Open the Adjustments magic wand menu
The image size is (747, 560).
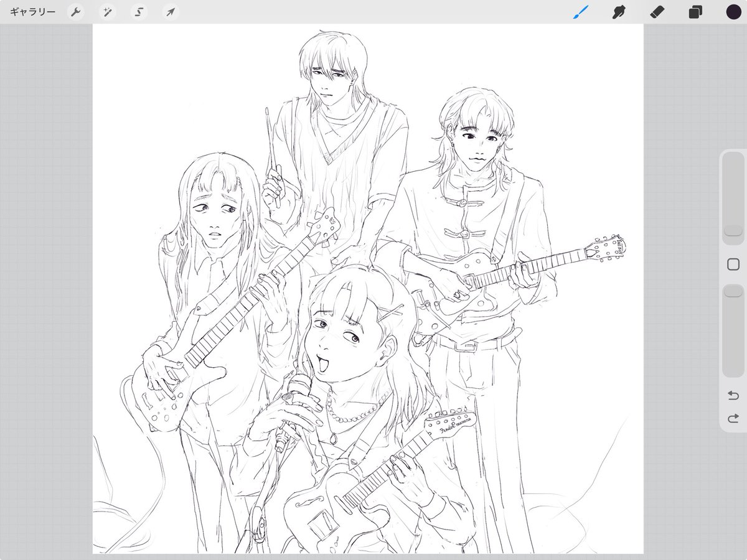tap(107, 12)
